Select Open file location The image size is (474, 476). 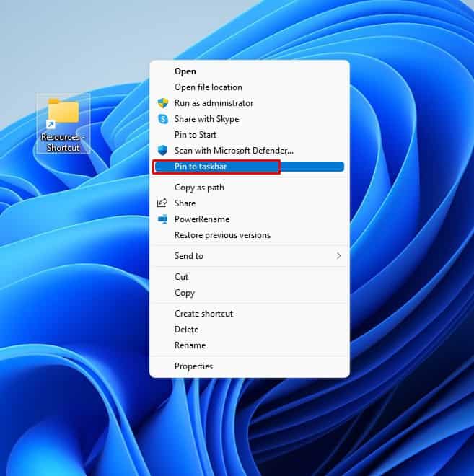[x=250, y=87]
